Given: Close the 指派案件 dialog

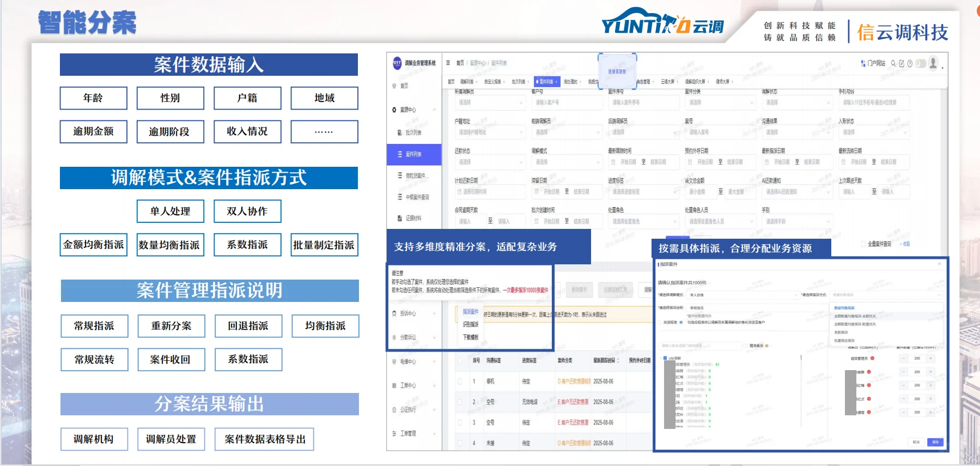Looking at the screenshot, I should 939,264.
